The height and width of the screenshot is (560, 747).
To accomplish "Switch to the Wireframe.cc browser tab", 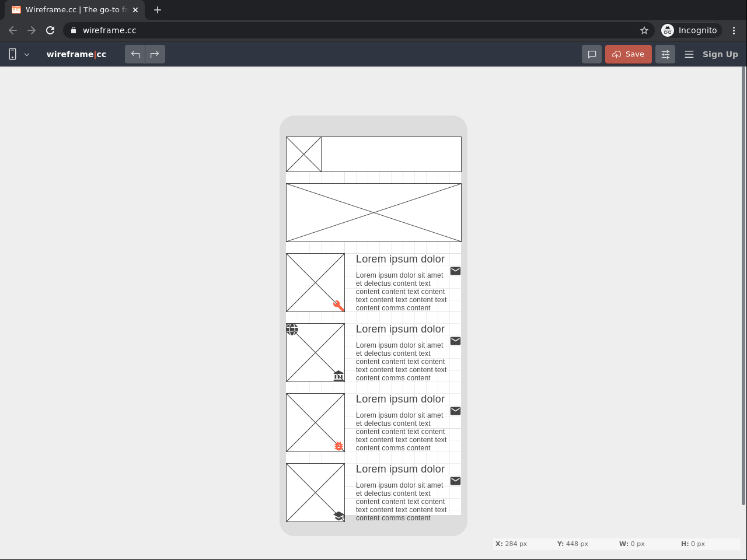I will pyautogui.click(x=75, y=10).
